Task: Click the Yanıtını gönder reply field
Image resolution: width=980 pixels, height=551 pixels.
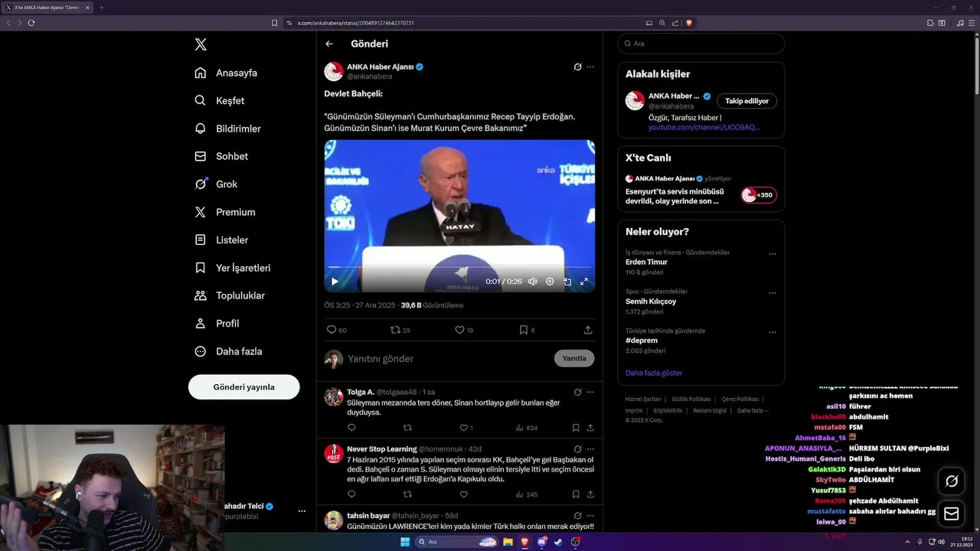Action: point(448,358)
